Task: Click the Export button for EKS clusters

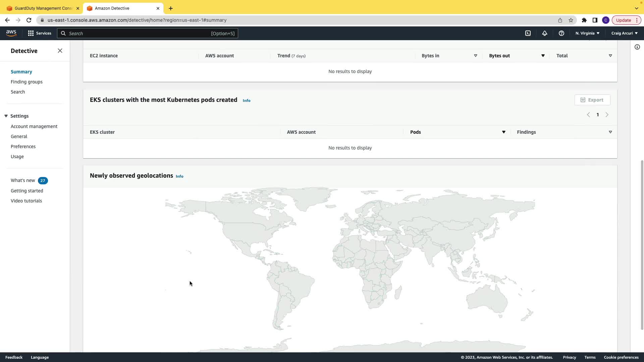Action: [x=592, y=100]
